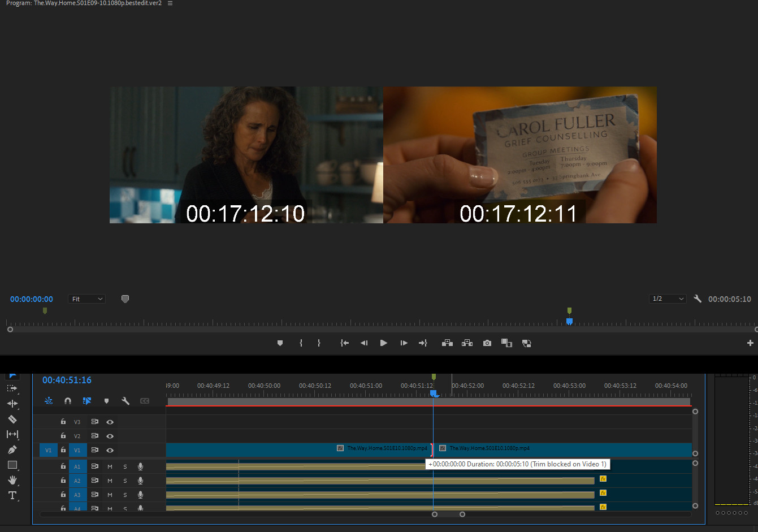Open Program monitor settings wrench
This screenshot has height=532, width=758.
coord(698,299)
